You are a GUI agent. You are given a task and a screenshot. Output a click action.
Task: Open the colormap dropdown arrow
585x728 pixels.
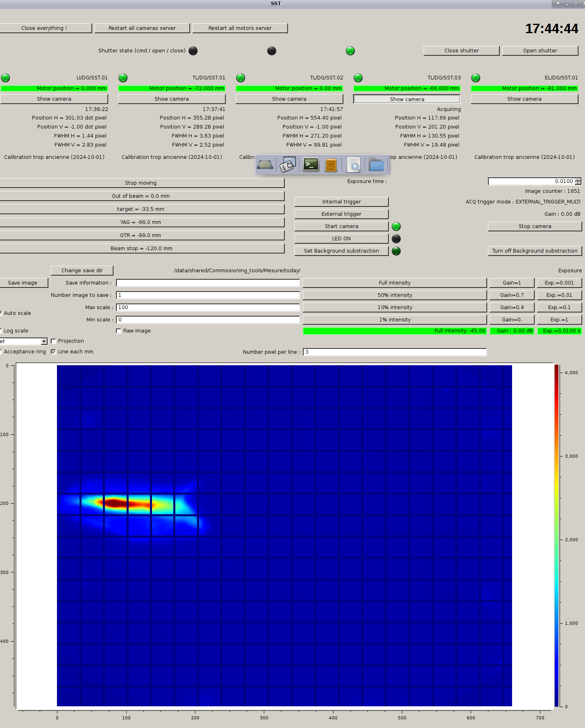click(44, 341)
